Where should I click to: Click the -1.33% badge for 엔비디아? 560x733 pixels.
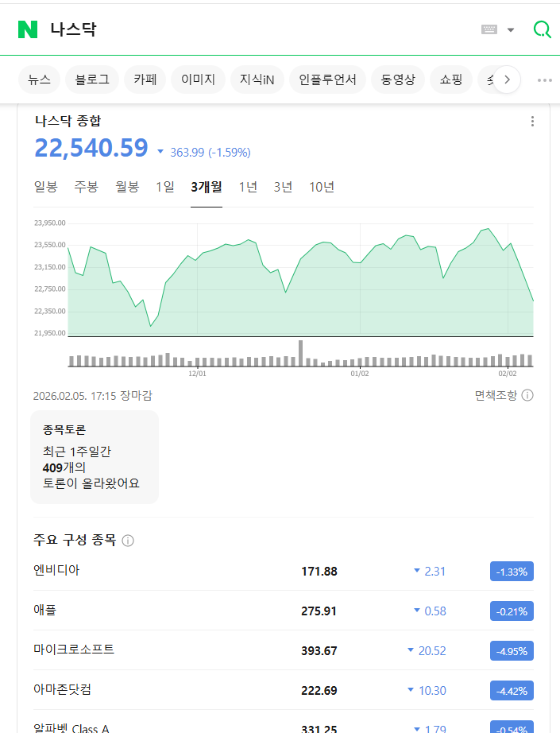512,572
